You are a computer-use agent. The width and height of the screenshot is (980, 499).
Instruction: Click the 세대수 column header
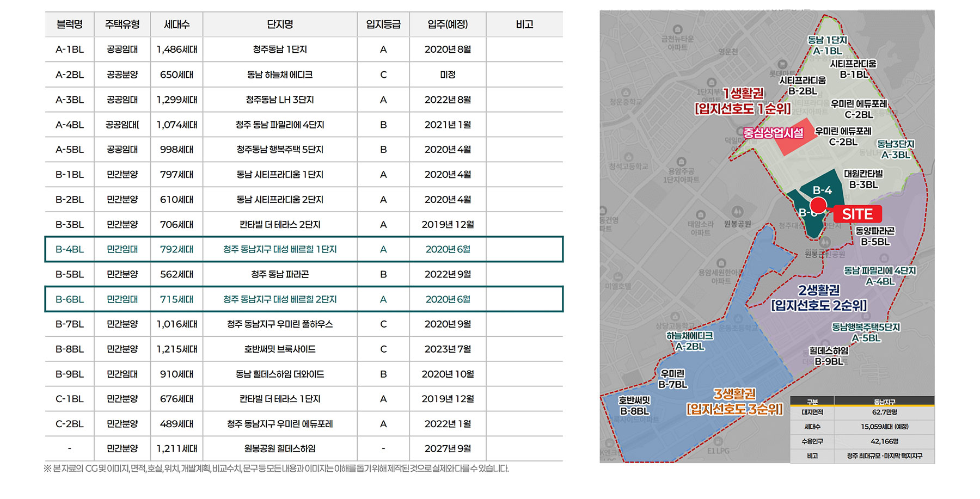tap(177, 24)
